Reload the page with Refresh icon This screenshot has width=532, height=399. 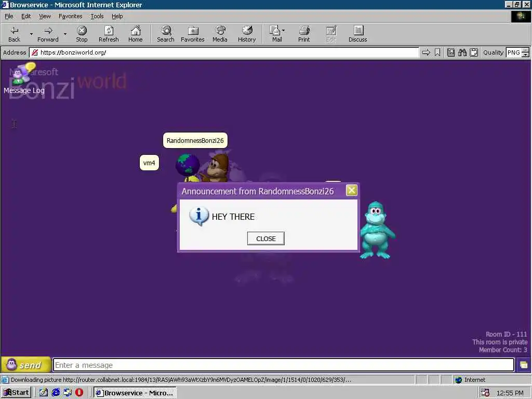[x=109, y=34]
